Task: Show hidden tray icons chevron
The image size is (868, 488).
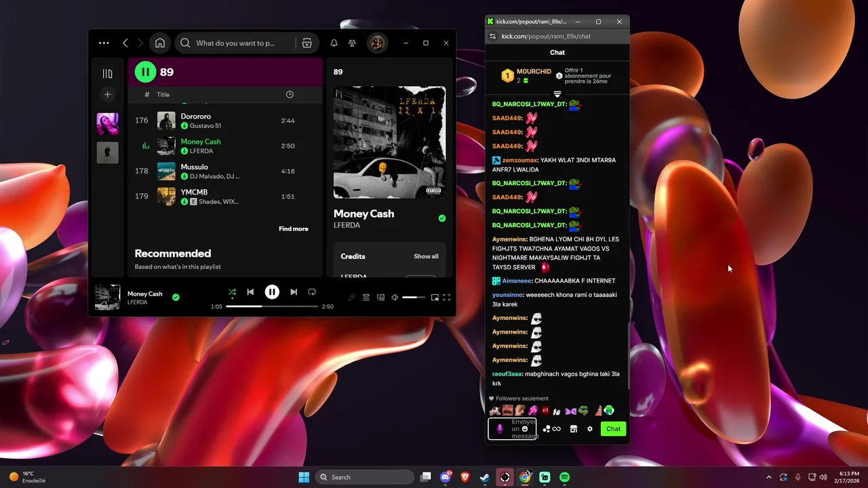Action: [768, 477]
